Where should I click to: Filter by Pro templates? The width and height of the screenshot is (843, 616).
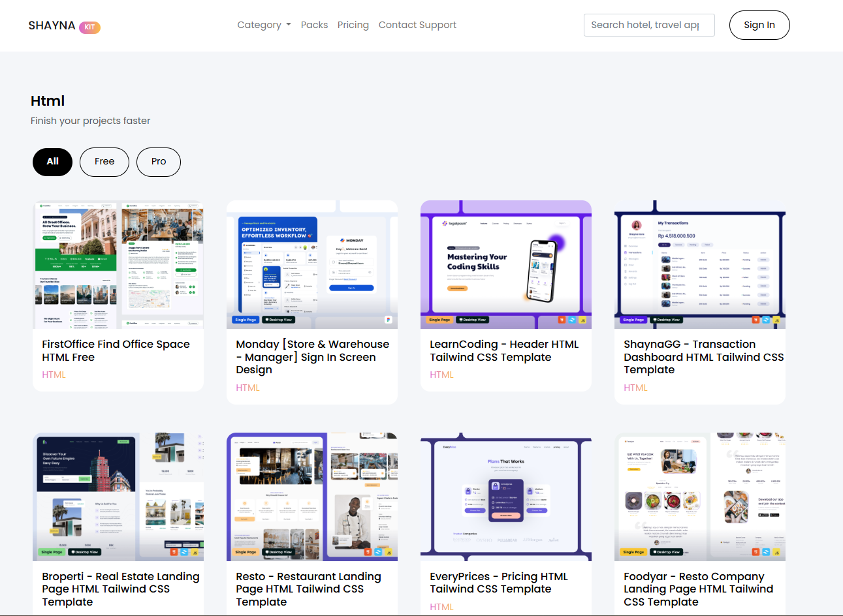pos(159,162)
